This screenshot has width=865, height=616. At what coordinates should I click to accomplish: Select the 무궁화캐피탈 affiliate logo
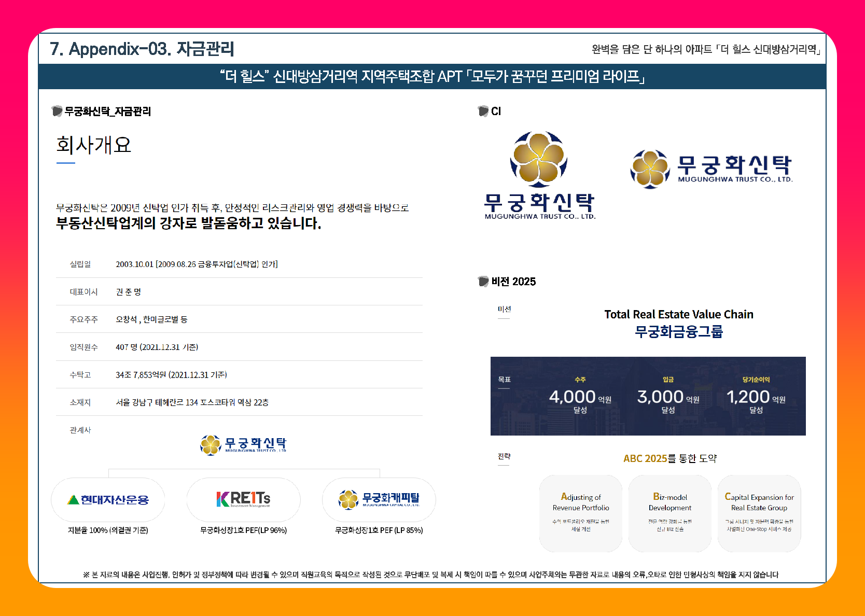379,499
